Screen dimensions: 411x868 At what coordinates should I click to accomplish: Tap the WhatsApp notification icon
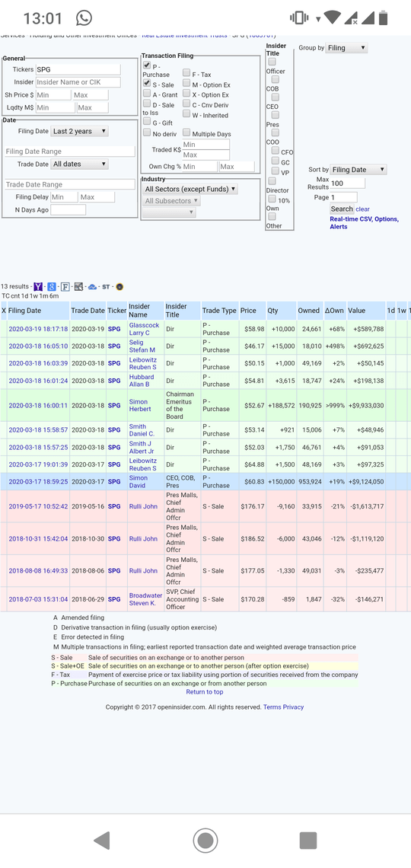tap(84, 18)
